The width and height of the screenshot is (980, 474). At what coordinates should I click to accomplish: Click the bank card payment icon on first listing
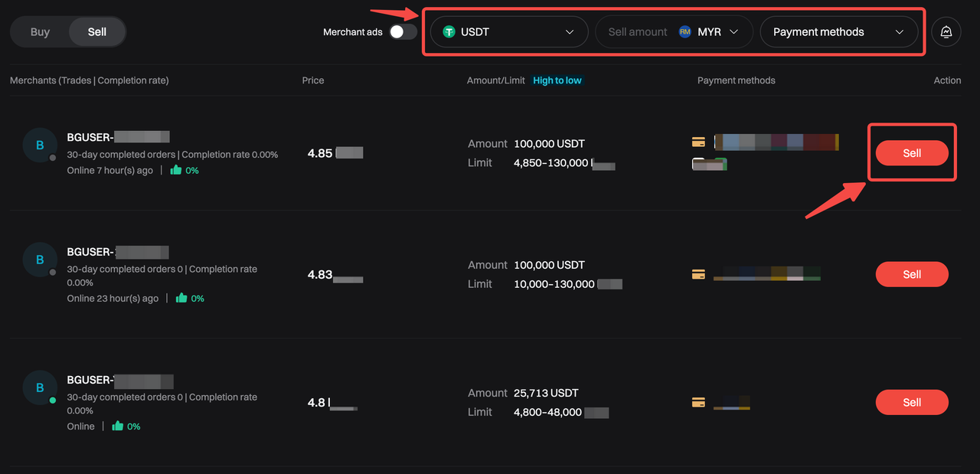pyautogui.click(x=698, y=142)
